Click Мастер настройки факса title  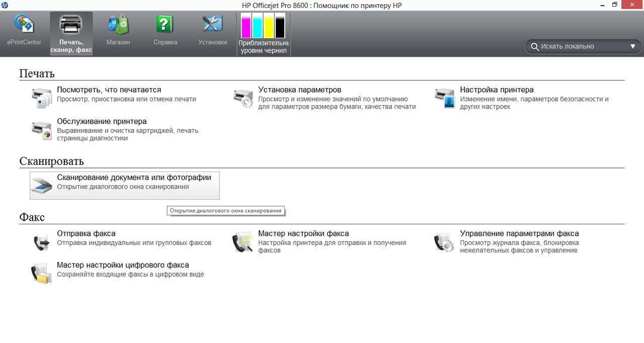point(303,233)
